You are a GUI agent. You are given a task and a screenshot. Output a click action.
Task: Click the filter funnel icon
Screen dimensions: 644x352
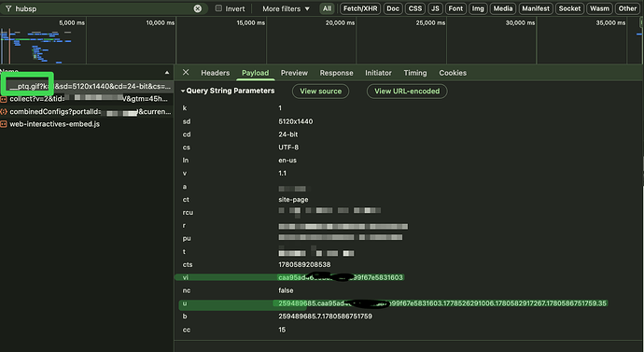[x=8, y=8]
